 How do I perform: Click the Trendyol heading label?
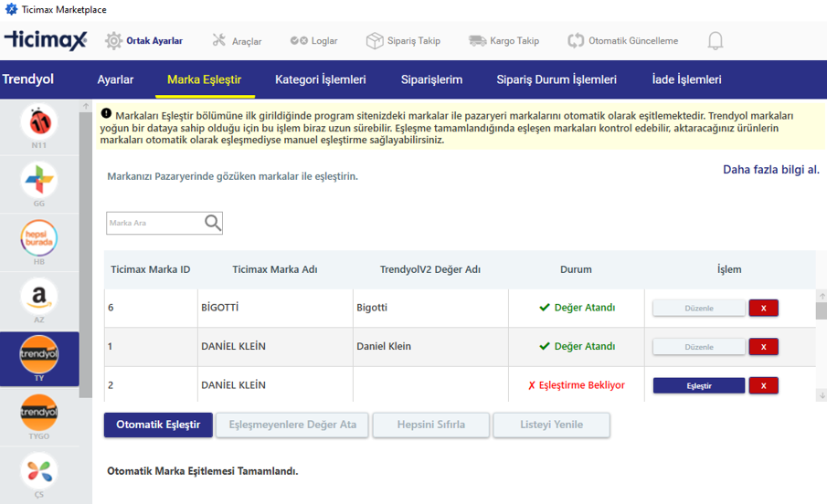tap(28, 79)
